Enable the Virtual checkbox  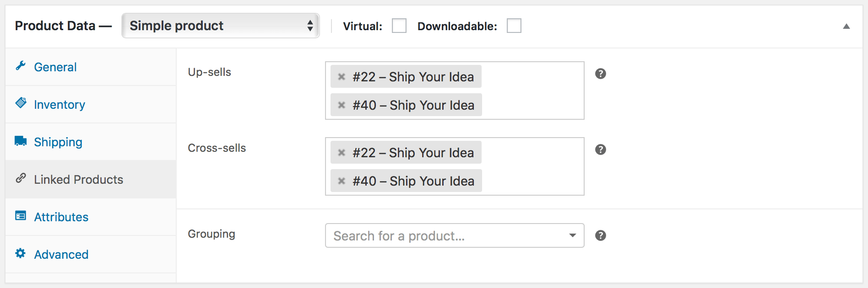399,26
